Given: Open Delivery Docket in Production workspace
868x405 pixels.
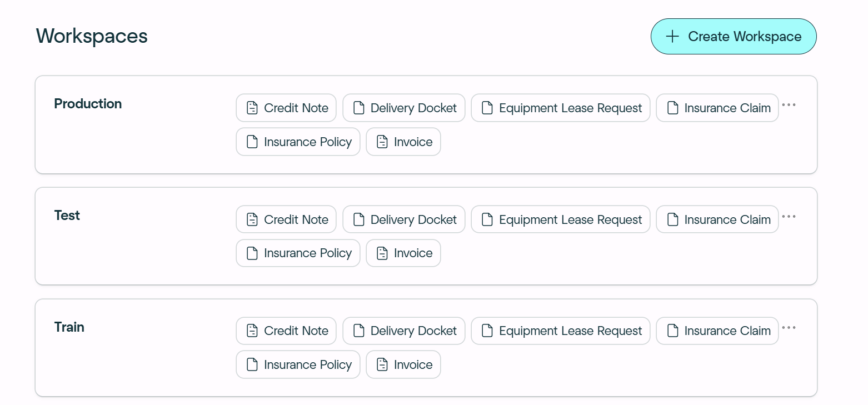Looking at the screenshot, I should [404, 108].
